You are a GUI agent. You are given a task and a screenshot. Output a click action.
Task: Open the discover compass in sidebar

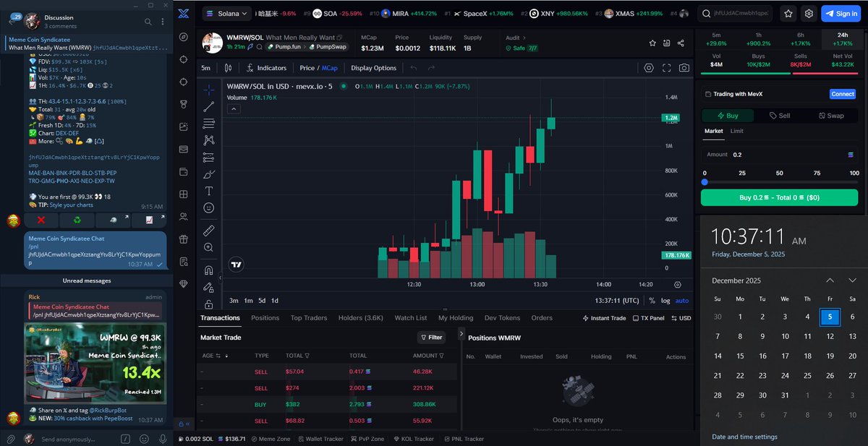click(x=184, y=36)
